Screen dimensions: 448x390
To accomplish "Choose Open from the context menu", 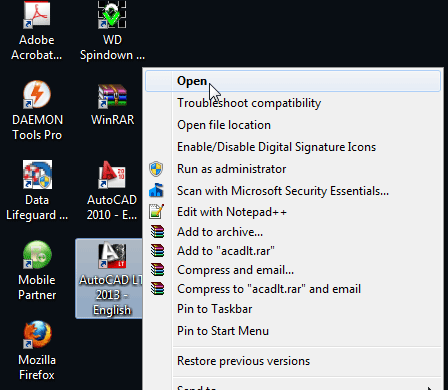I will point(293,81).
